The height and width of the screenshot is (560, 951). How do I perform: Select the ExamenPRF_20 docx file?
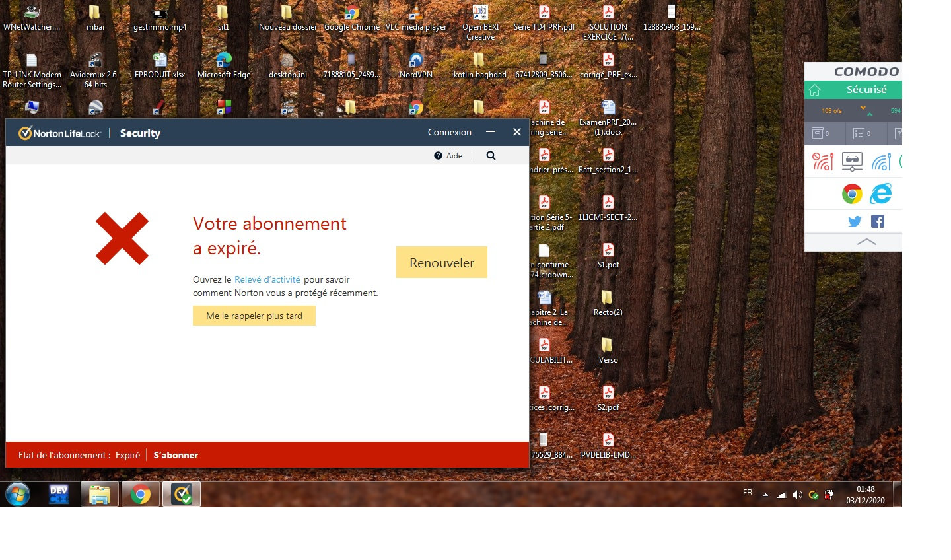click(x=608, y=117)
